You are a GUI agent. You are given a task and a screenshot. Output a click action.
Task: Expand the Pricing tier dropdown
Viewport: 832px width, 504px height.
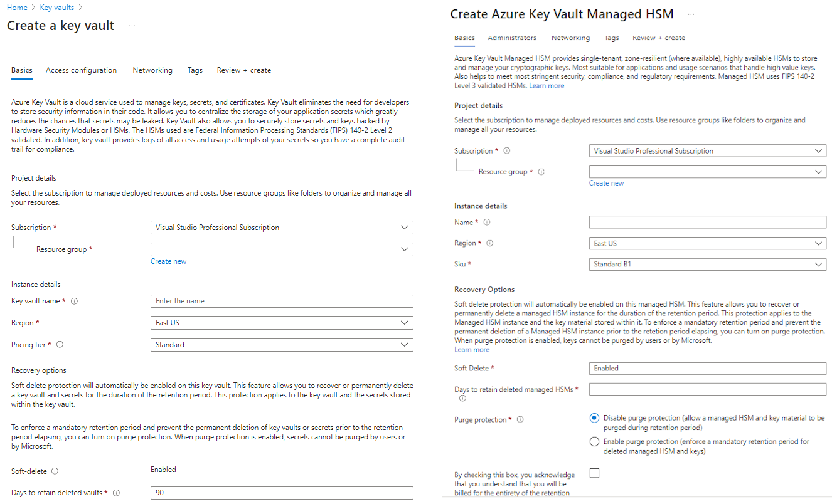point(282,345)
